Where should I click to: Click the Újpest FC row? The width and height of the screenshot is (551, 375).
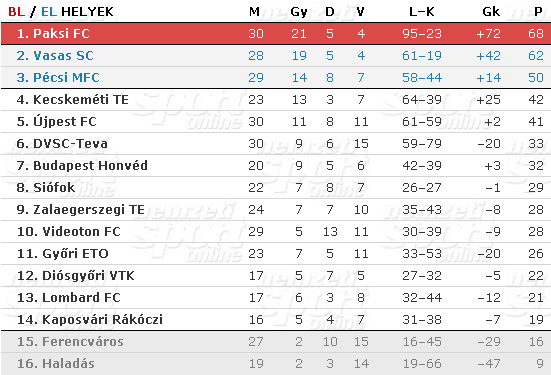[x=276, y=122]
